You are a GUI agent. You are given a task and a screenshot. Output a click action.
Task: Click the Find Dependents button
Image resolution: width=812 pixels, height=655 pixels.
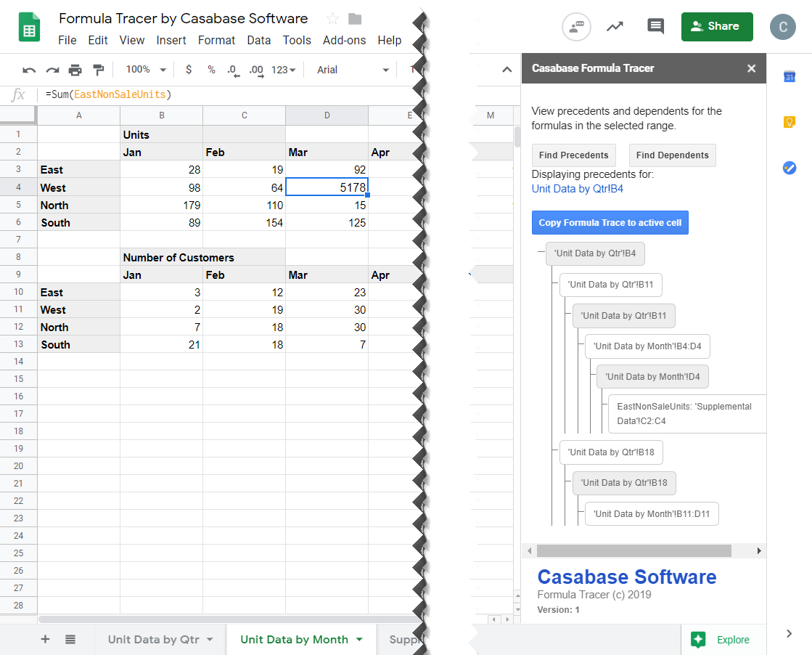672,155
